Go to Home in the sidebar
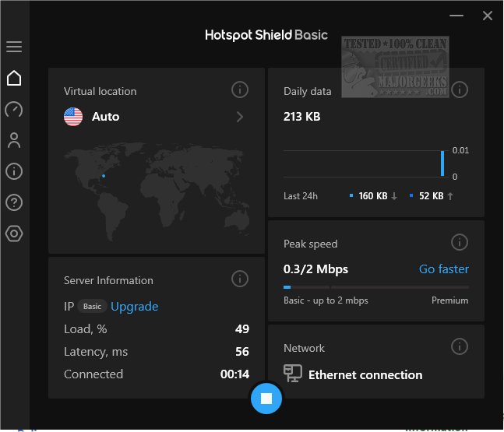The image size is (504, 432). pos(14,78)
